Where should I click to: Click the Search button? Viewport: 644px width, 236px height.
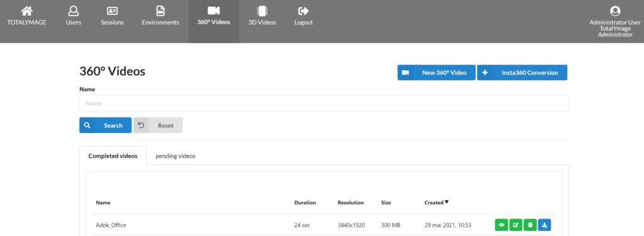pyautogui.click(x=106, y=126)
